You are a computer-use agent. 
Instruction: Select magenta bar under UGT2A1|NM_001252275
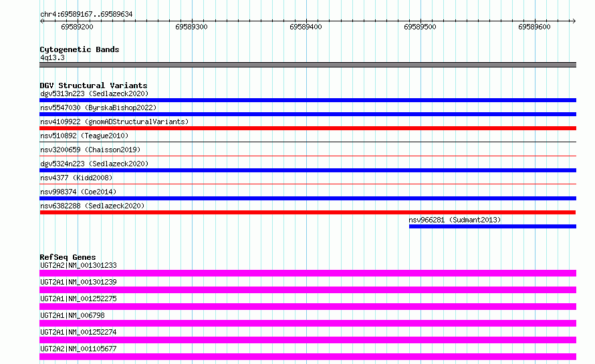pos(308,307)
